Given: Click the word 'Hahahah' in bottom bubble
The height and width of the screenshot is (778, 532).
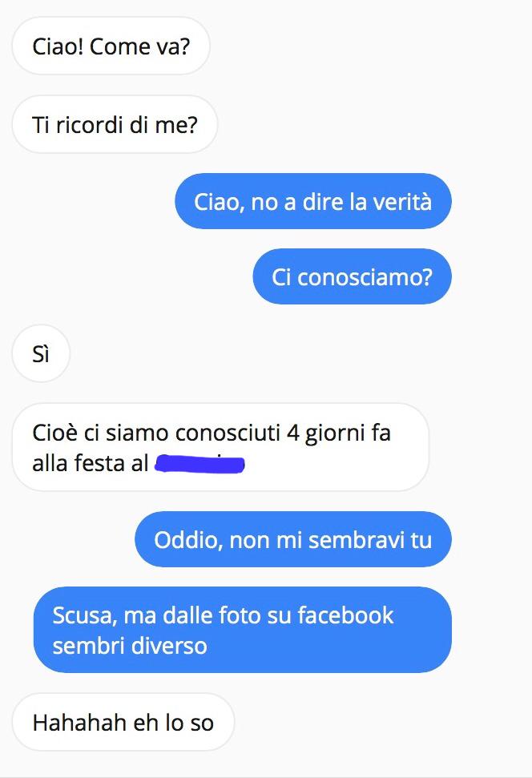Looking at the screenshot, I should pyautogui.click(x=79, y=723).
